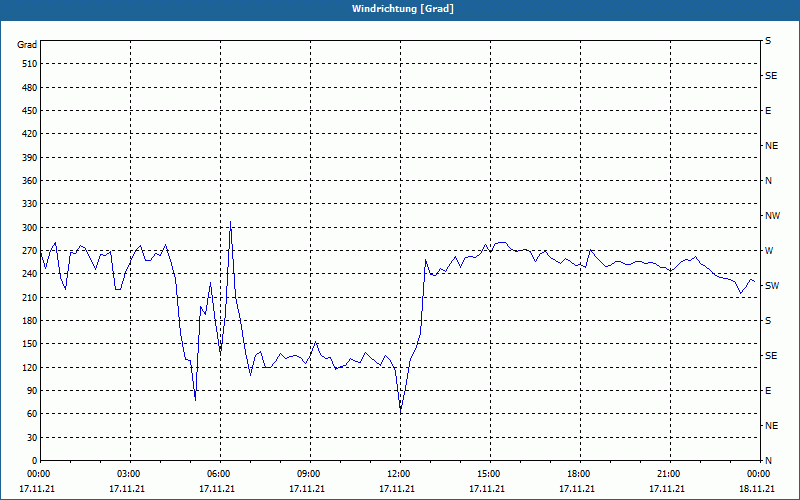Click the 120 degree axis label

(29, 367)
